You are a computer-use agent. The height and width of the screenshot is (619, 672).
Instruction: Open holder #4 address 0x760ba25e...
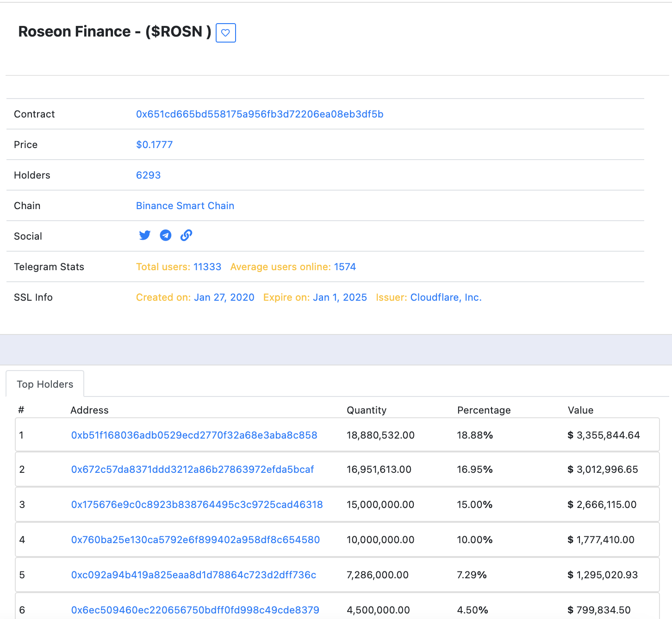pyautogui.click(x=195, y=540)
